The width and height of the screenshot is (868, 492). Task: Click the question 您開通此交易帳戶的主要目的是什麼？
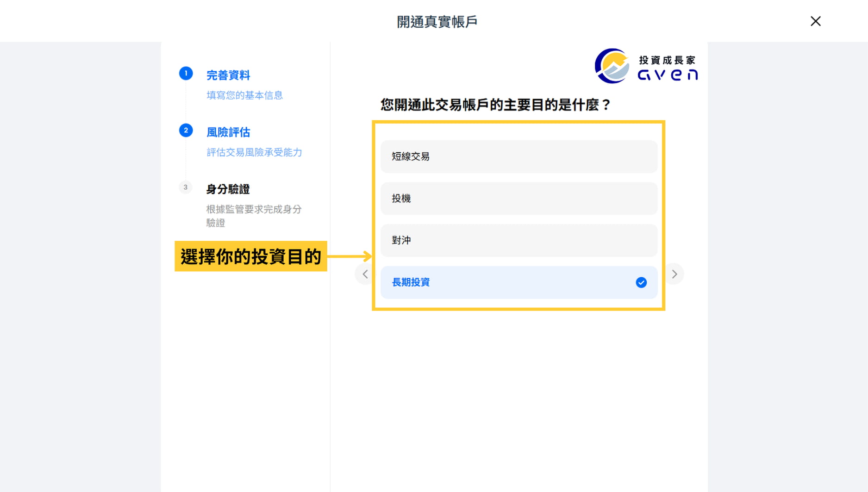click(x=496, y=105)
